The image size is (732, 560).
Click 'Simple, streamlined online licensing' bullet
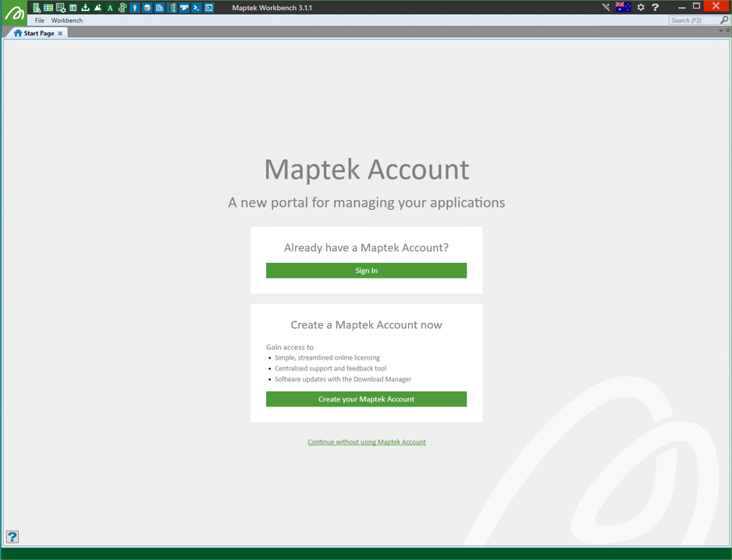327,358
